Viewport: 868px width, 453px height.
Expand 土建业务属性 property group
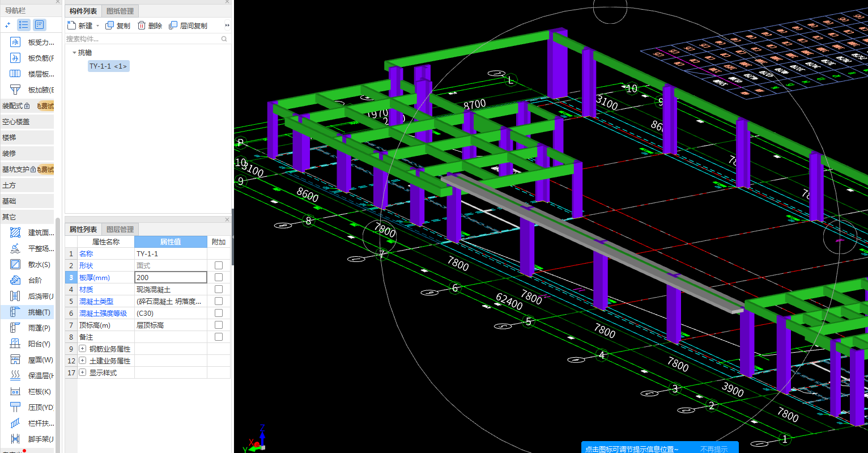pyautogui.click(x=83, y=361)
